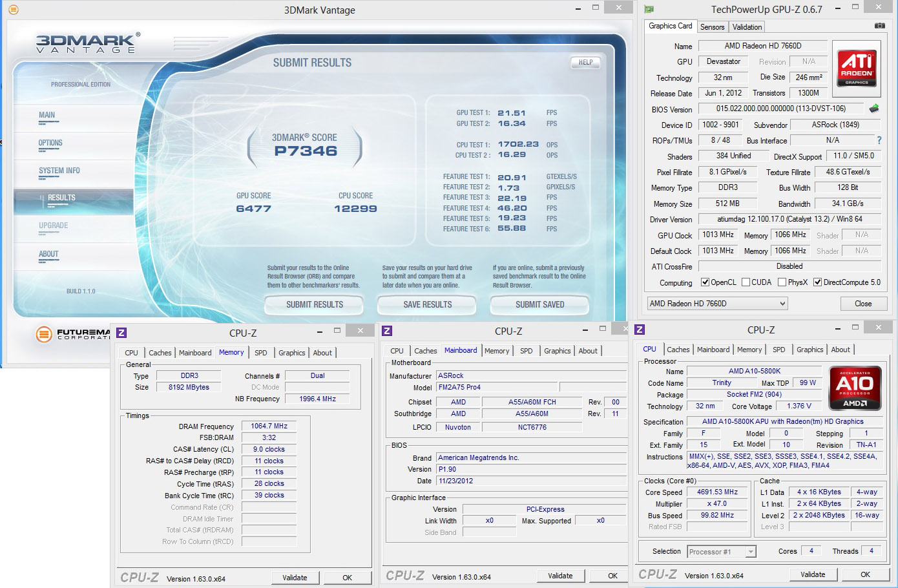Toggle the OpenCL checkbox
Screen dimensions: 898x588
(705, 282)
